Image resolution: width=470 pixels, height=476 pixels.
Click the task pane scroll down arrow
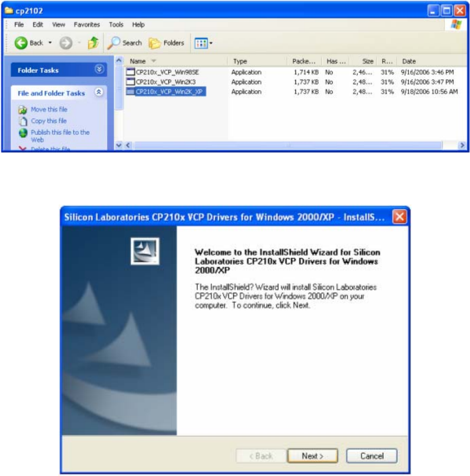[119, 146]
